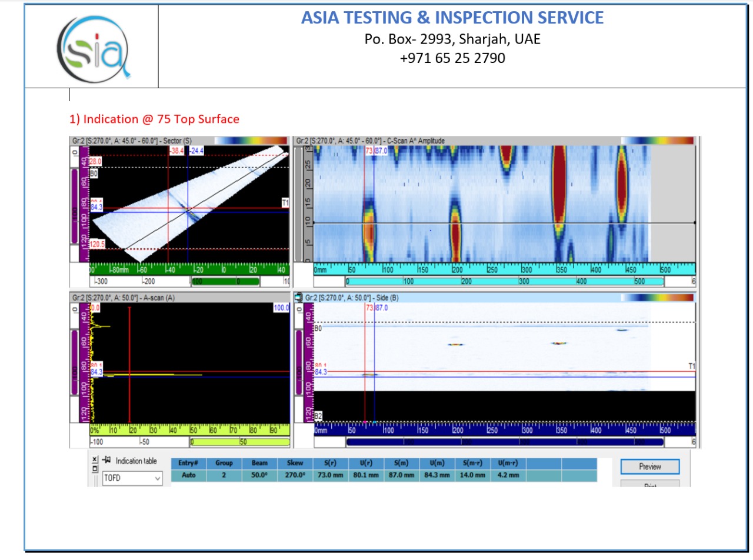This screenshot has height=560, width=753.
Task: Click the C-Scan color palette bar
Action: tap(657, 141)
